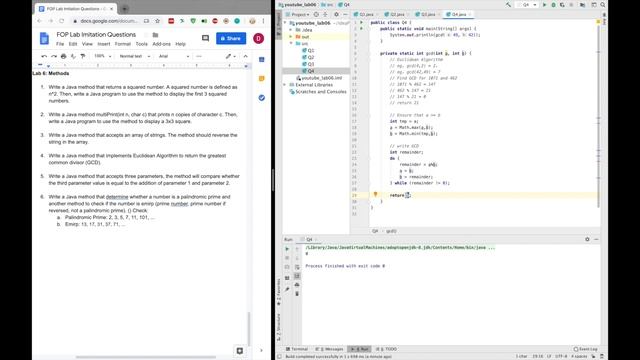
Task: Open the Event Log
Action: (585, 349)
